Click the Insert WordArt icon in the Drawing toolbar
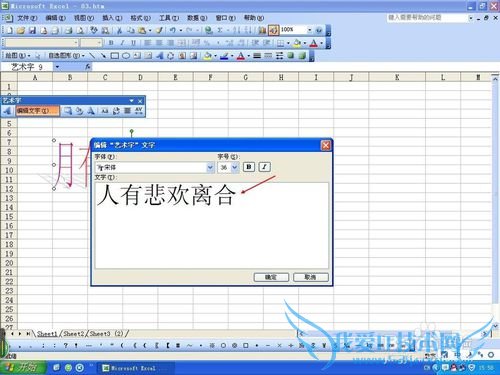The height and width of the screenshot is (375, 500). pos(159,56)
